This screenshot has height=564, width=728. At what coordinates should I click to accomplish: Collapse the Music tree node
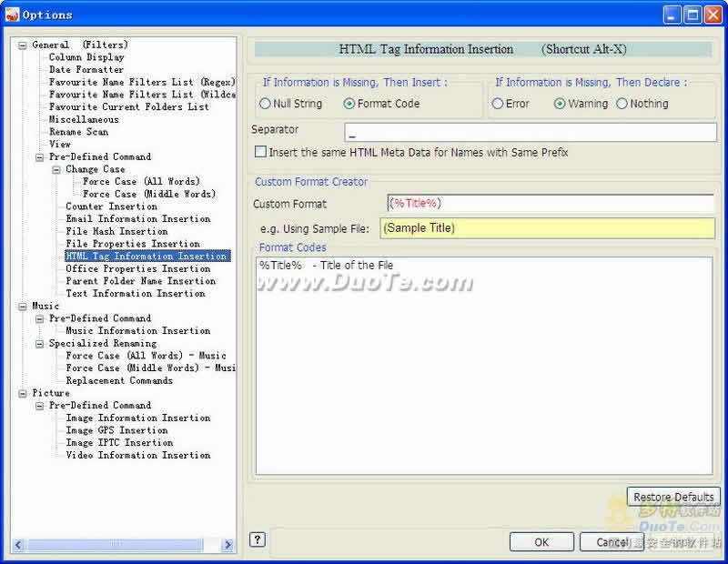coord(22,307)
